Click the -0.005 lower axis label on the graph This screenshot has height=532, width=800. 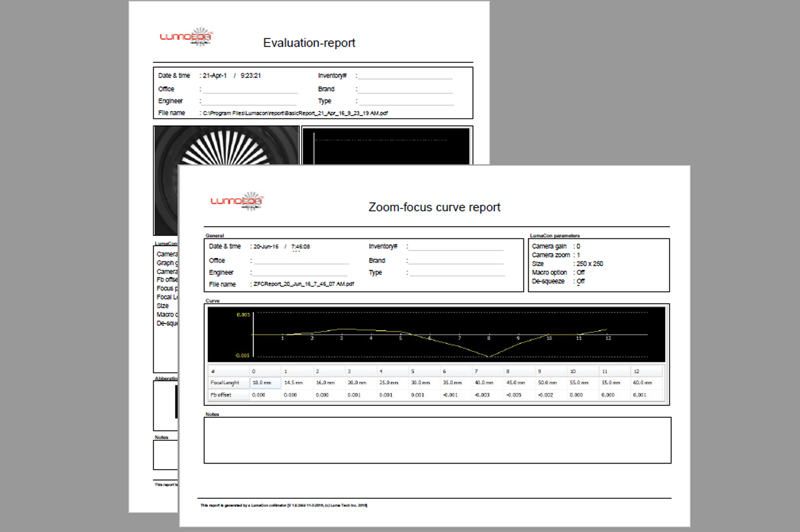point(242,355)
